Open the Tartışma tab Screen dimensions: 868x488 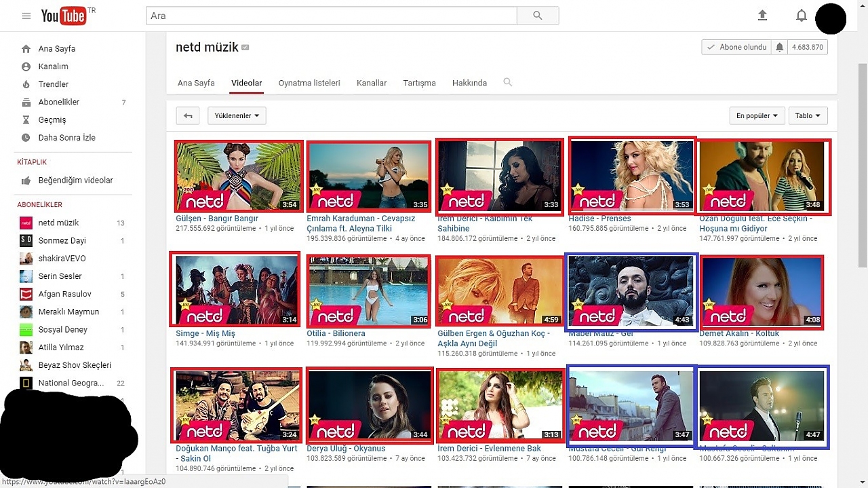419,83
